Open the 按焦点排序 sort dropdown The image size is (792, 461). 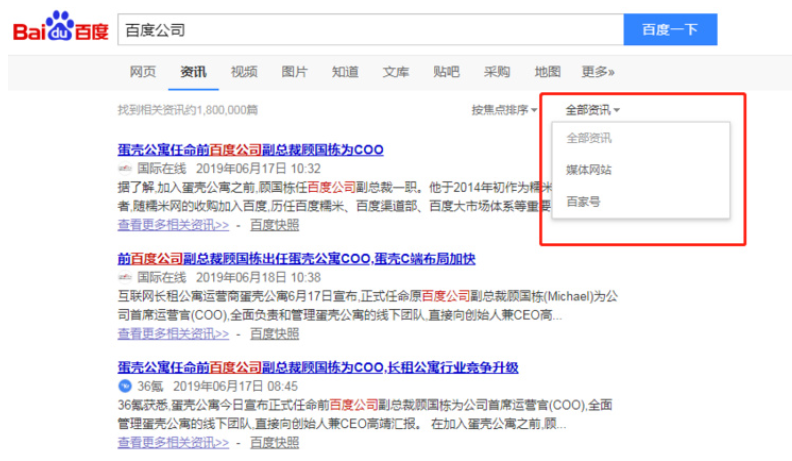click(x=504, y=110)
